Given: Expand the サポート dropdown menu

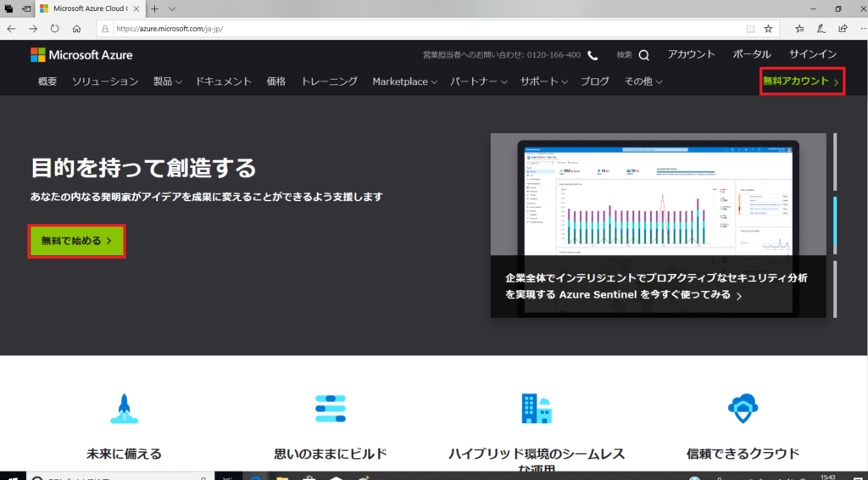Looking at the screenshot, I should click(x=544, y=81).
